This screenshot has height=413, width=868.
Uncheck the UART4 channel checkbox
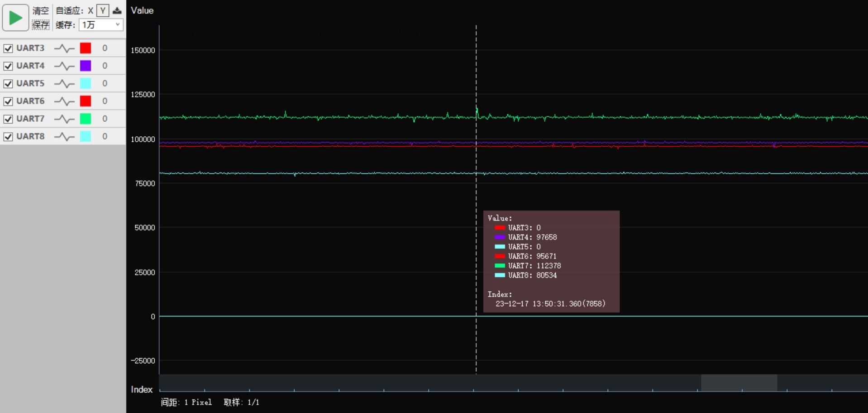pos(8,66)
